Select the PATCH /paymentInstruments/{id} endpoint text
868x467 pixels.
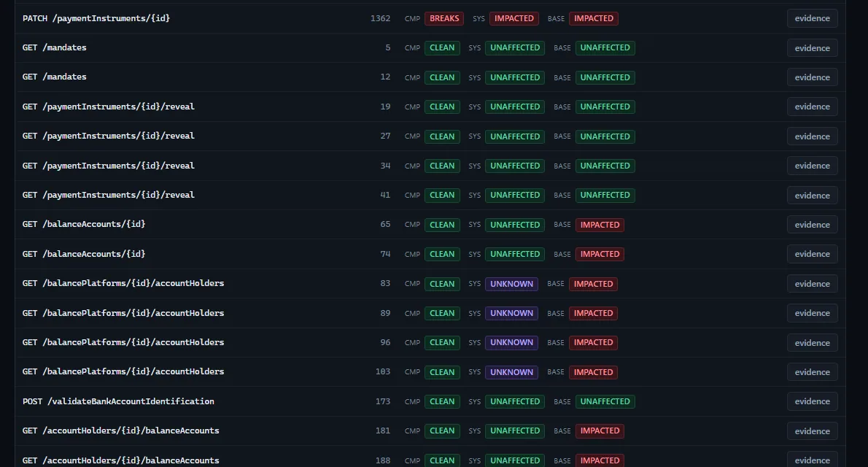(96, 18)
